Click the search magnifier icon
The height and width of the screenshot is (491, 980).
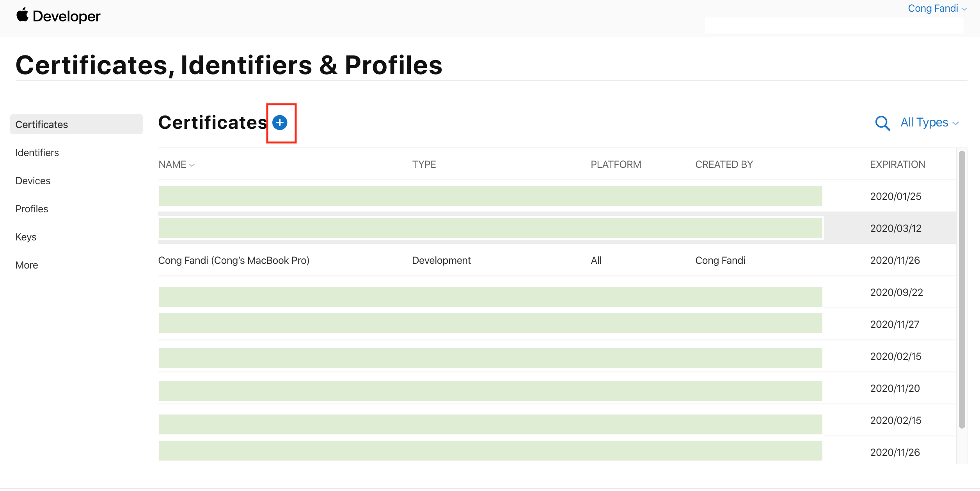[882, 123]
